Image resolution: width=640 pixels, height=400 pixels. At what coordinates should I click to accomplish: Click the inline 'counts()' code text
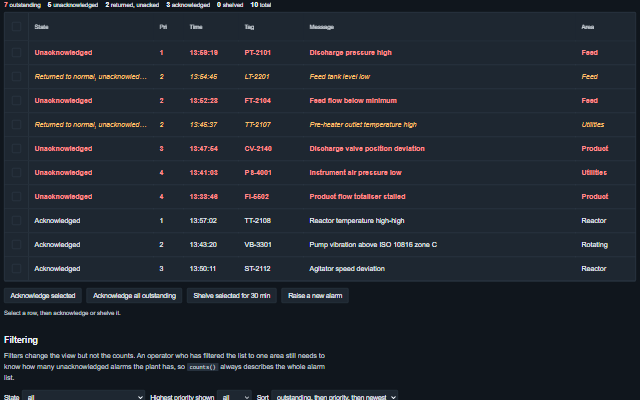(203, 367)
